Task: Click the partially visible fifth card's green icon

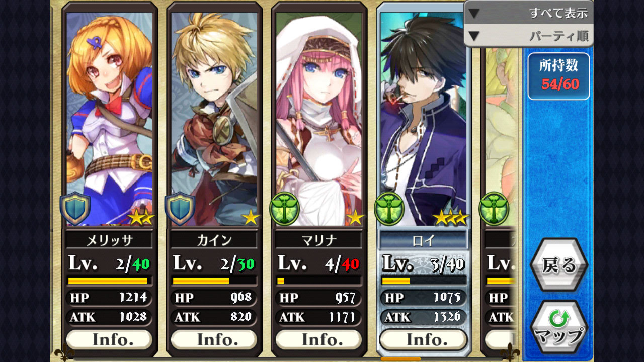Action: pos(494,209)
